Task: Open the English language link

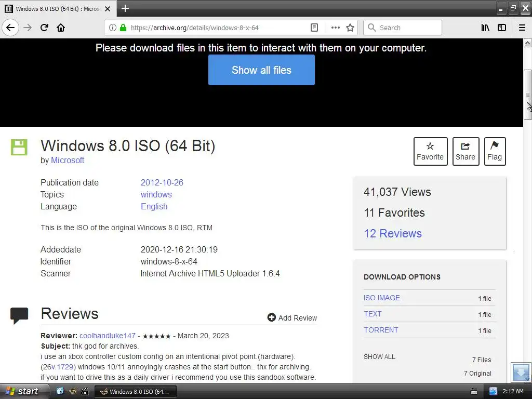Action: (154, 207)
